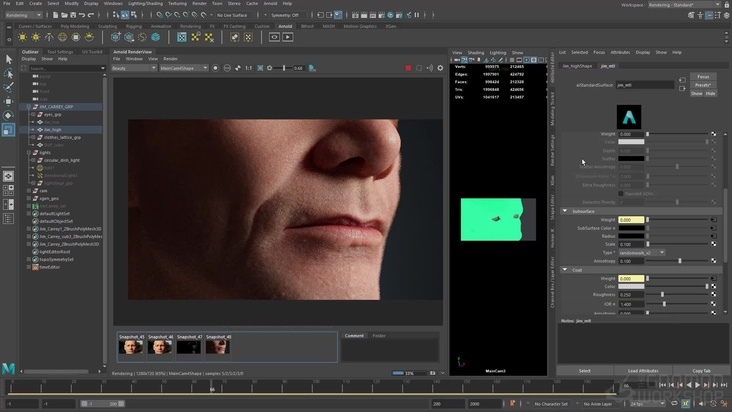Select the arrow Select tool in toolbox
The height and width of the screenshot is (412, 732).
(8, 59)
